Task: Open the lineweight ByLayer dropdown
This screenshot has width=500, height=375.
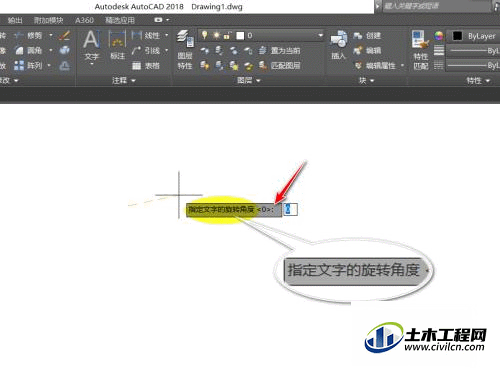Action: click(473, 51)
